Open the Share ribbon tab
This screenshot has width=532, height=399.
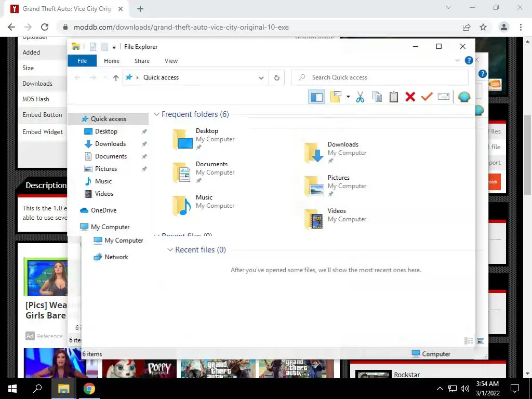(x=142, y=61)
